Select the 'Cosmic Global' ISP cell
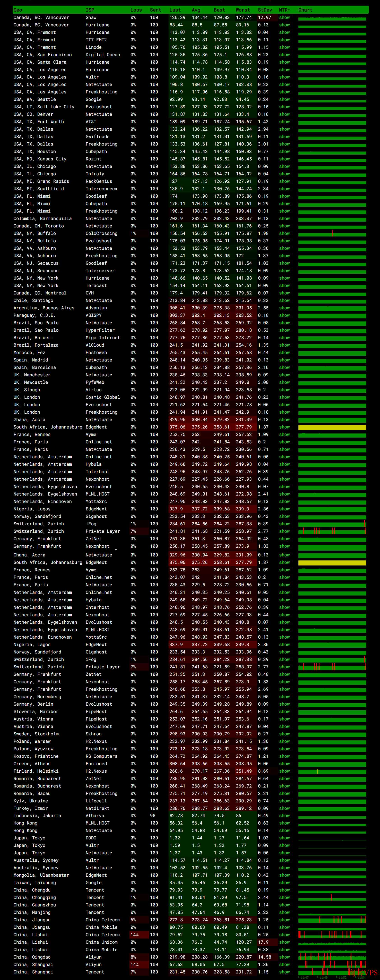The image size is (380, 980). coord(103,397)
